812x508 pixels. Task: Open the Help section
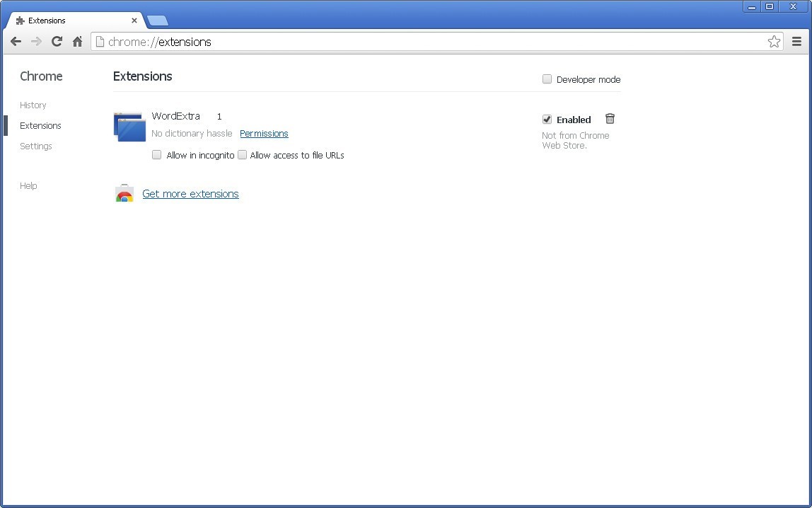pos(28,185)
